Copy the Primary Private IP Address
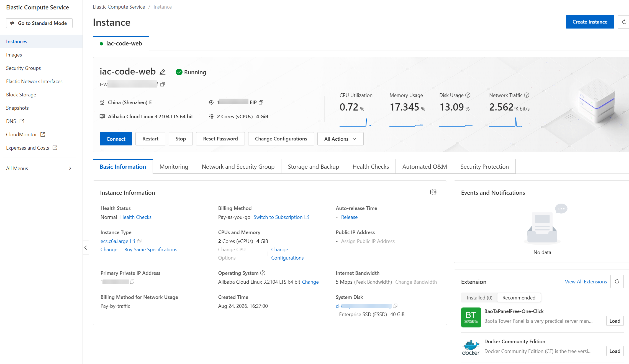 [132, 282]
